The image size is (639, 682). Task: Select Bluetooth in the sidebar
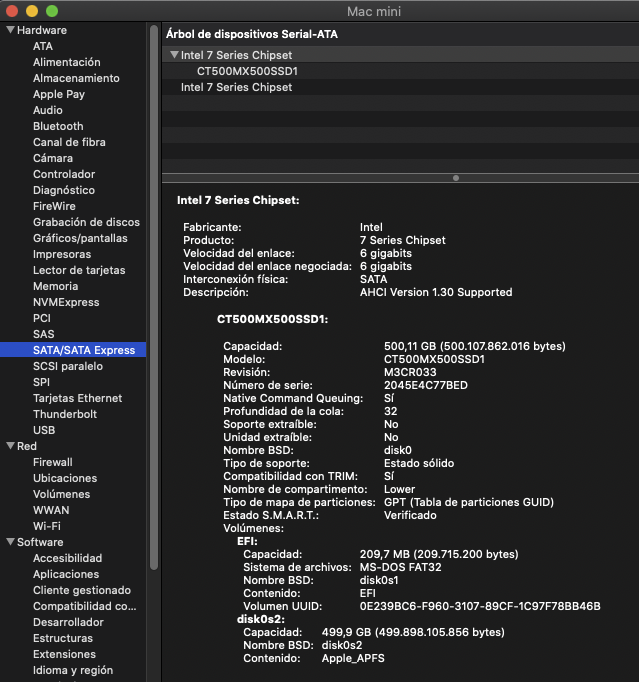pos(58,126)
